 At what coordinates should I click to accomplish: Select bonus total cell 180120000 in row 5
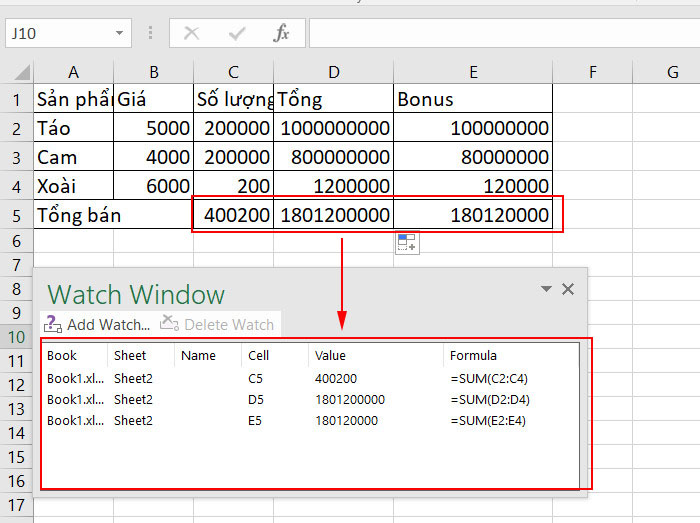click(473, 215)
